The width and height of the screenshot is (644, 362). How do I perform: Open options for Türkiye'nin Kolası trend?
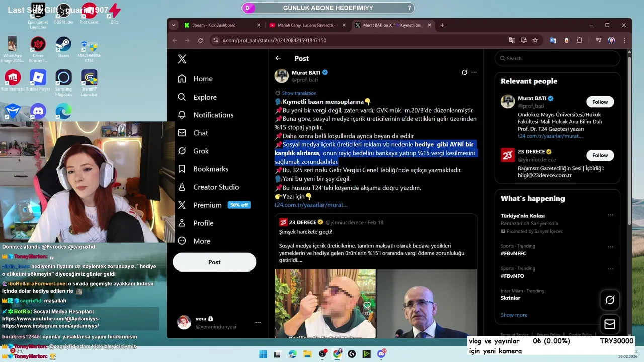(x=610, y=215)
